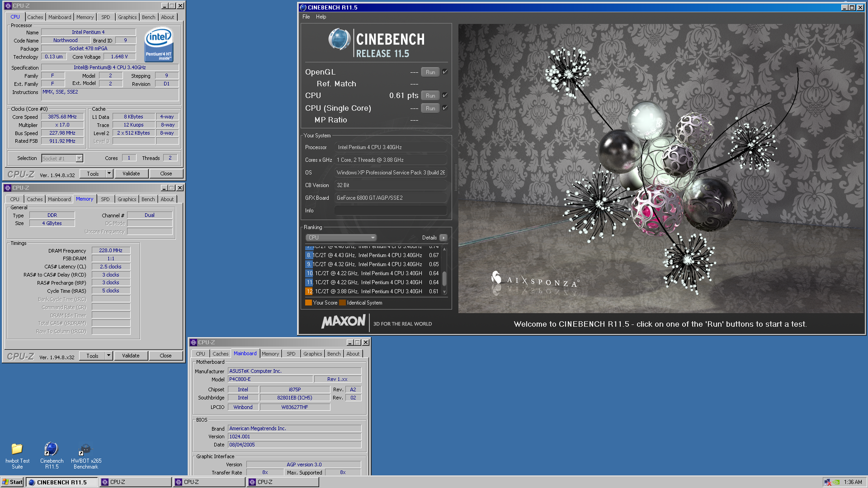Select Mainboard tab in top CPU-Z window
Image resolution: width=868 pixels, height=488 pixels.
pos(60,17)
